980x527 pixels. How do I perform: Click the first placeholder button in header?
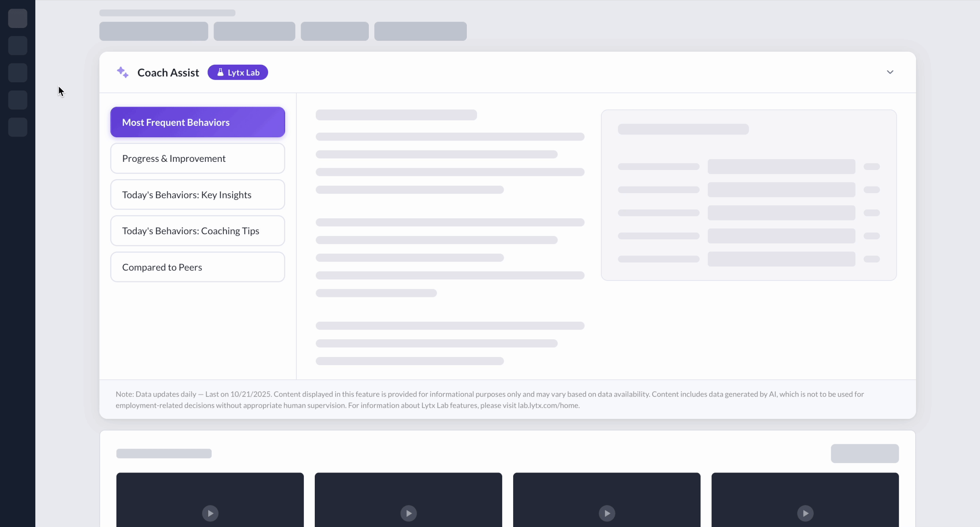[x=154, y=31]
